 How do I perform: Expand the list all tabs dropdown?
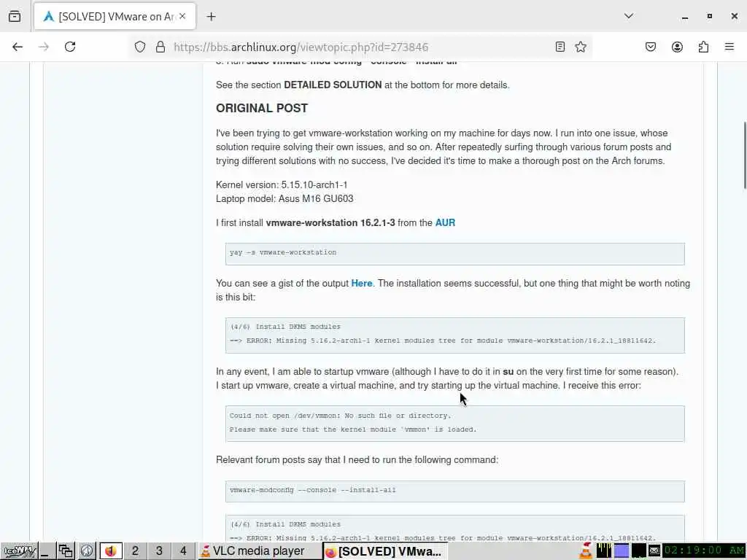629,16
